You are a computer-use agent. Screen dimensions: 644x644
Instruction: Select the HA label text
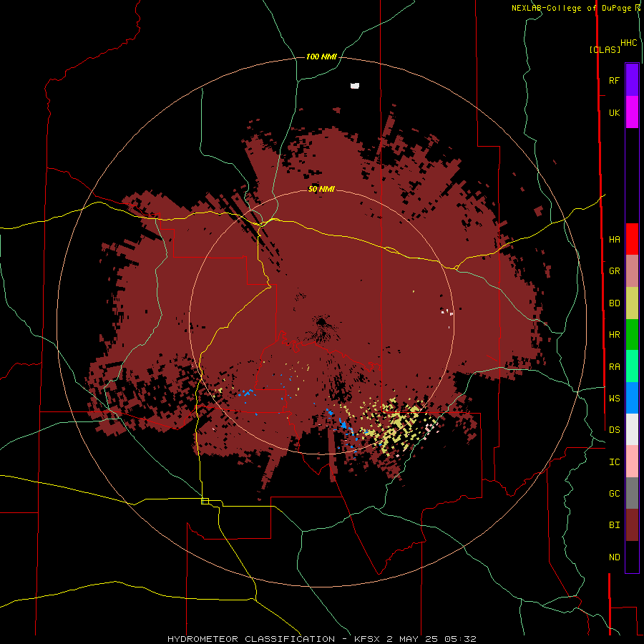tap(614, 239)
